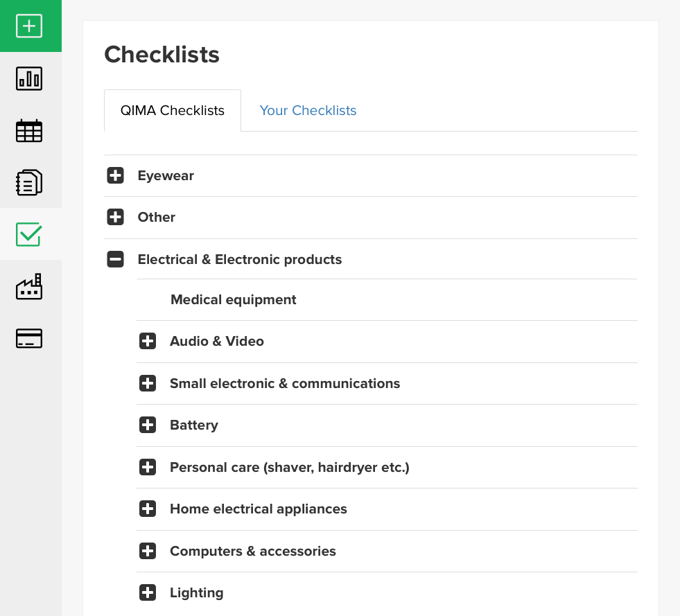Open the bar chart dashboard icon
The height and width of the screenshot is (616, 680).
pos(29,78)
